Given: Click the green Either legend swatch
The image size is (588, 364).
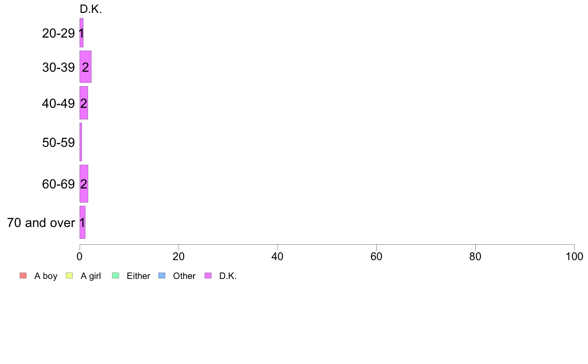Looking at the screenshot, I should [115, 275].
